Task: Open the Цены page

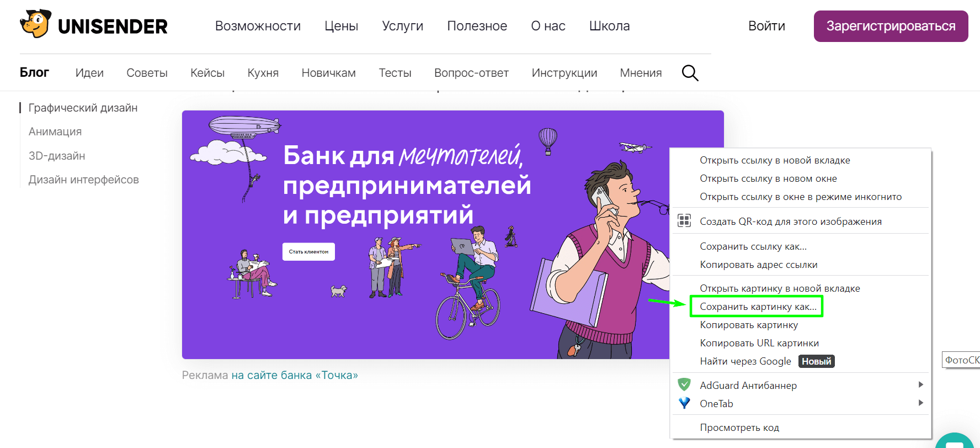Action: click(x=341, y=26)
